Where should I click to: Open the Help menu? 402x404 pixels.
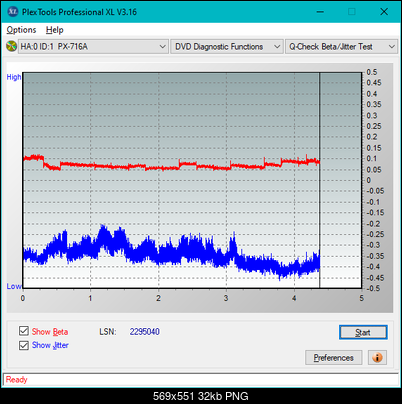pos(55,30)
